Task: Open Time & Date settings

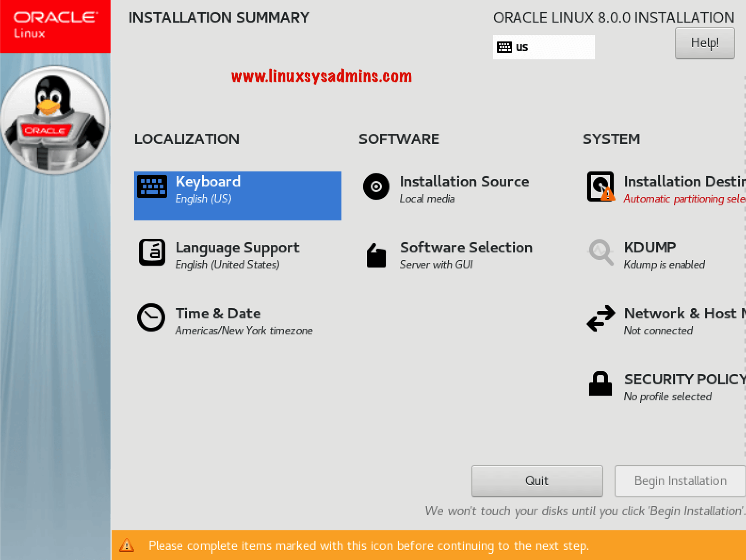Action: (238, 321)
